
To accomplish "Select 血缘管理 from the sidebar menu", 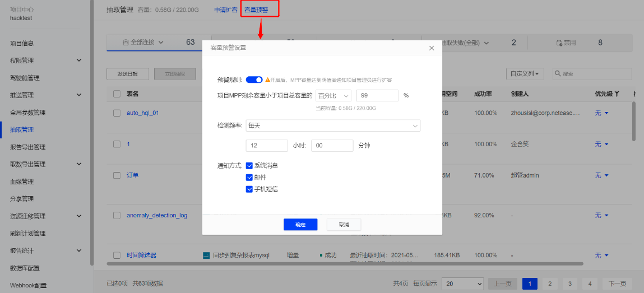I will (22, 182).
